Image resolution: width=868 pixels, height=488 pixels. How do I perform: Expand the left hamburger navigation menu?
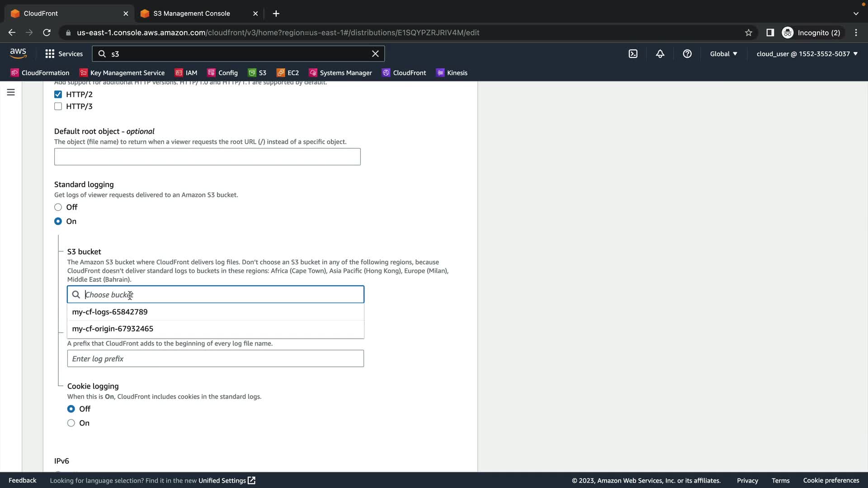click(11, 93)
